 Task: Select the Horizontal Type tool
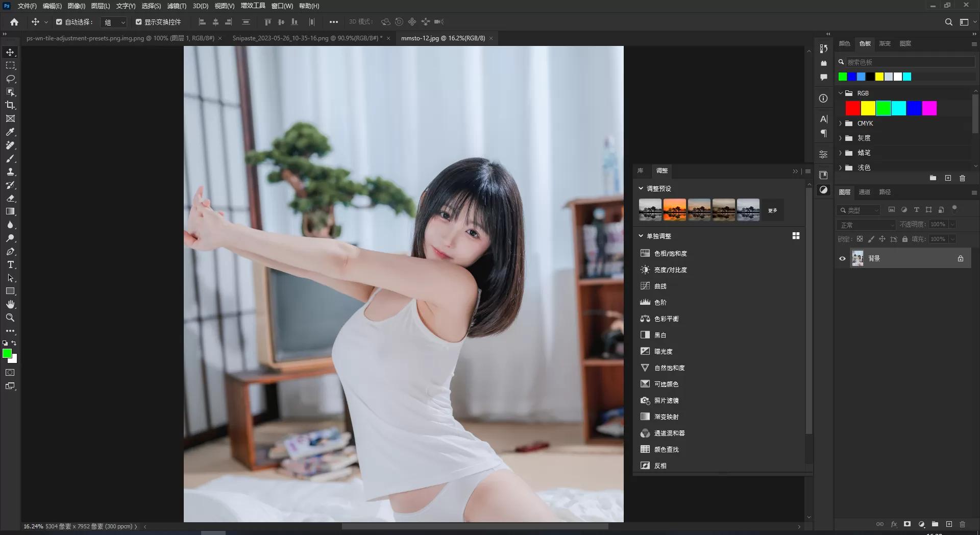(x=10, y=264)
